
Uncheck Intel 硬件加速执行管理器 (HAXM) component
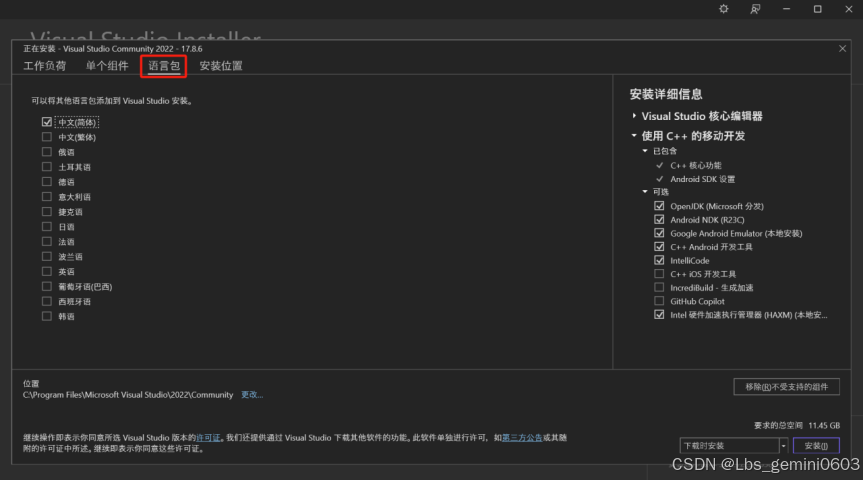tap(659, 315)
